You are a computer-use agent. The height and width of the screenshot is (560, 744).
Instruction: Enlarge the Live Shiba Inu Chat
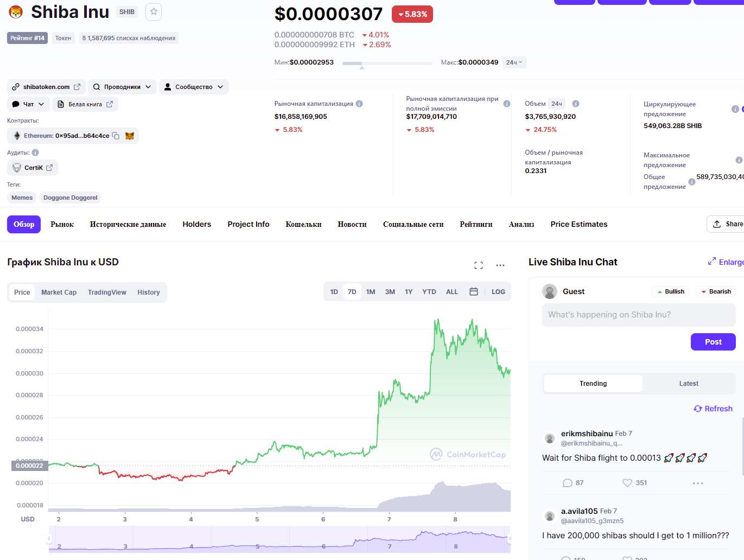[x=726, y=262]
